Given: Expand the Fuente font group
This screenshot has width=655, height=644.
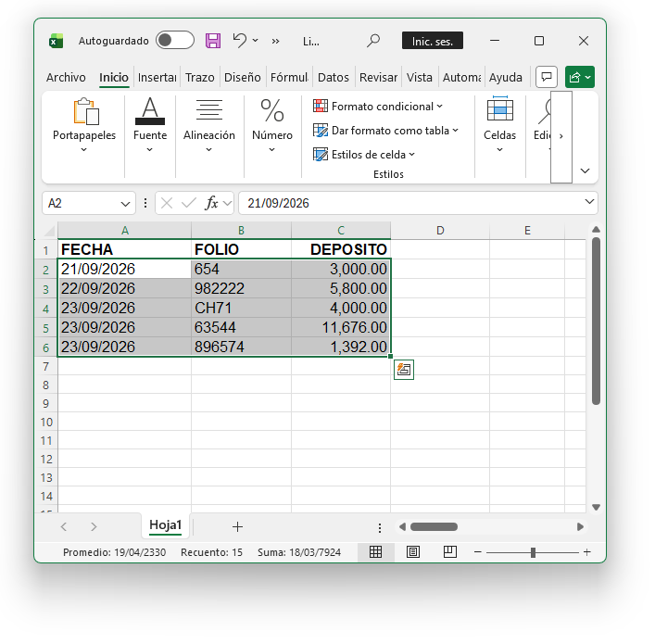Looking at the screenshot, I should (x=150, y=125).
